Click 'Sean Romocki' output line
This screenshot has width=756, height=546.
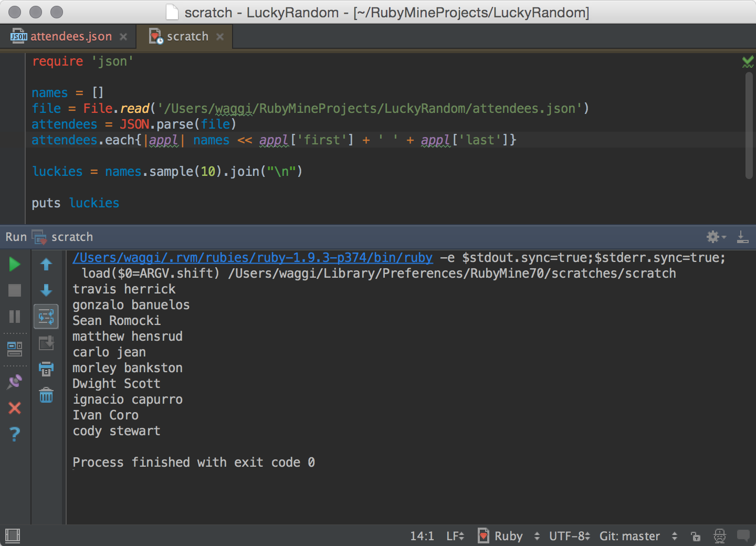[x=117, y=321]
